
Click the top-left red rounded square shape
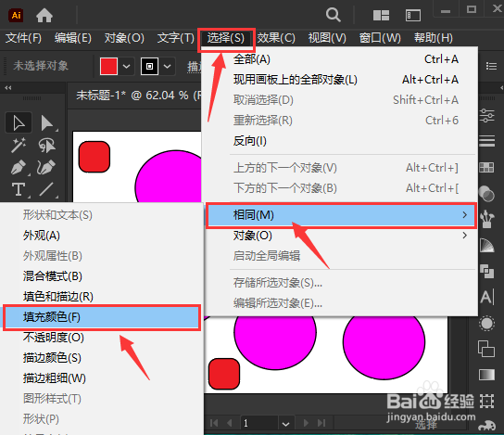click(94, 157)
